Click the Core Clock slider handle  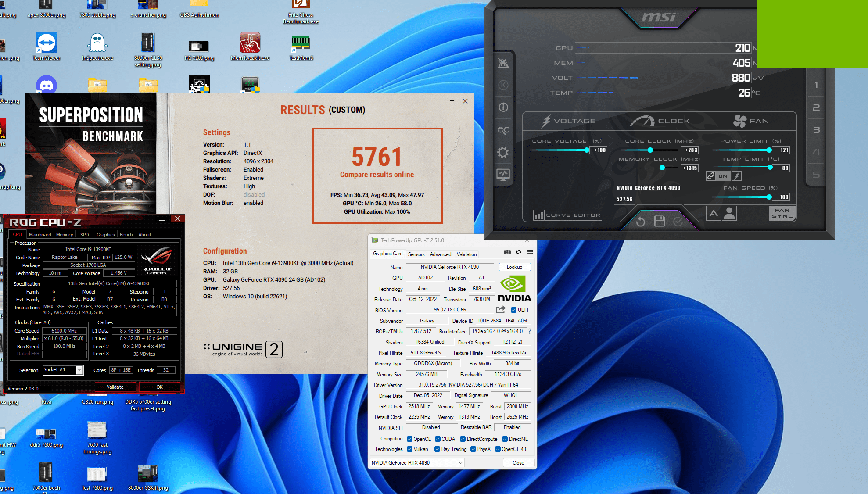tap(650, 150)
